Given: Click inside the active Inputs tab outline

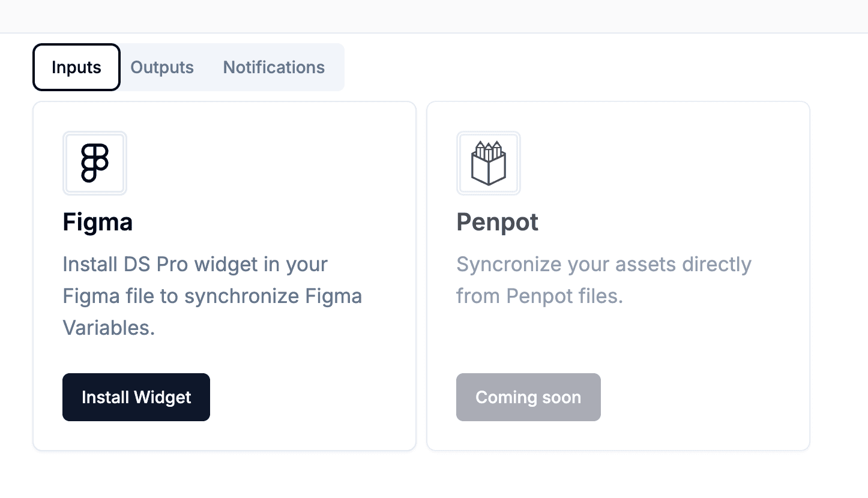Looking at the screenshot, I should [x=76, y=67].
